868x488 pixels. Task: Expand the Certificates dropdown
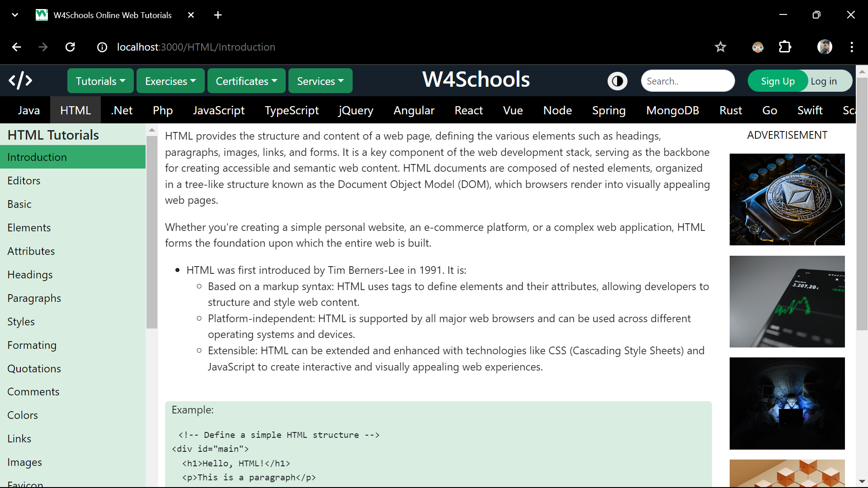[246, 81]
